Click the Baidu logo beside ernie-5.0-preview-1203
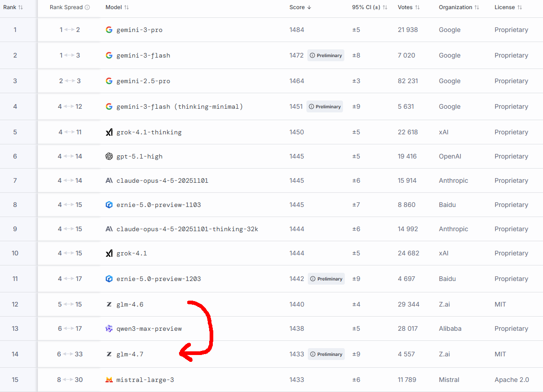Image resolution: width=543 pixels, height=392 pixels. coord(109,279)
